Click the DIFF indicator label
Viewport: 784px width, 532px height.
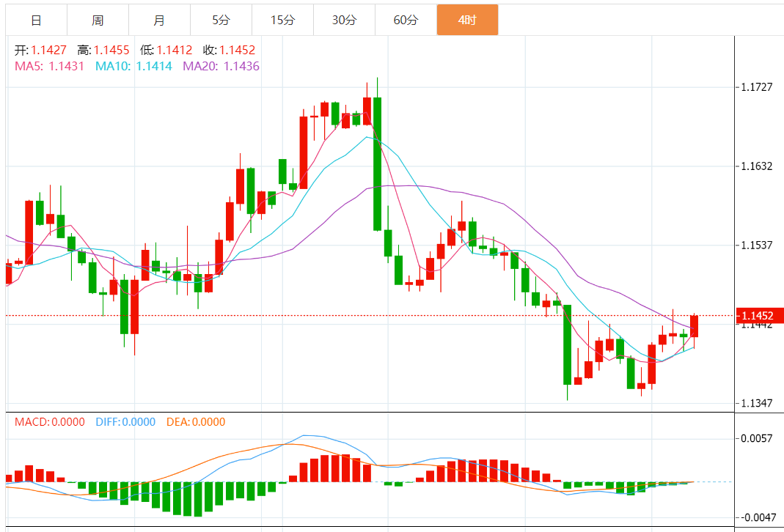tap(125, 422)
